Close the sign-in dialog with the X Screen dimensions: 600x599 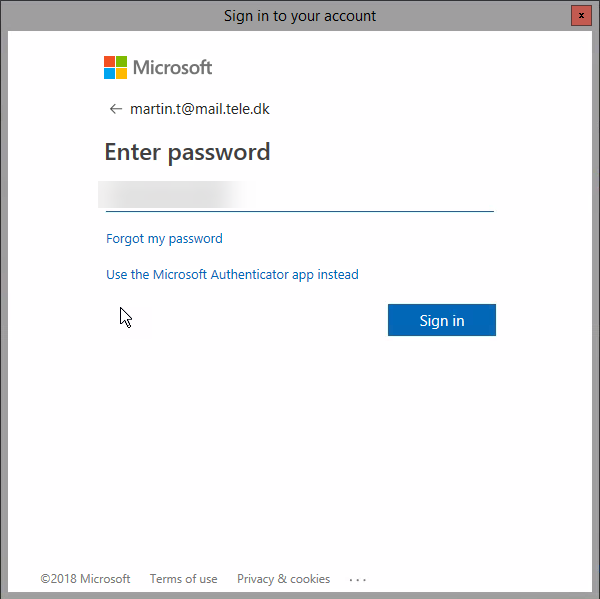click(581, 16)
